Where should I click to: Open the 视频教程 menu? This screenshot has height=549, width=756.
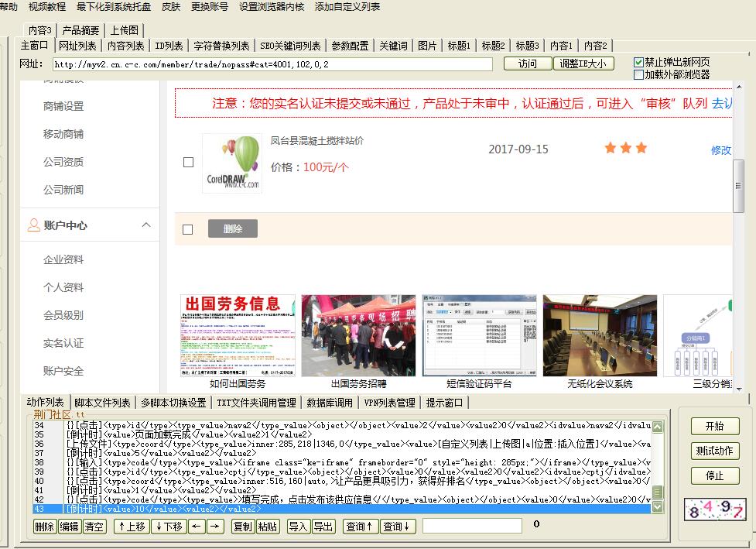click(x=46, y=7)
